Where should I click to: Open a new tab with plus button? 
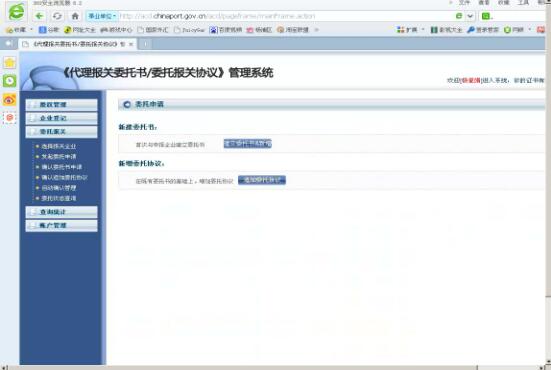tap(145, 44)
